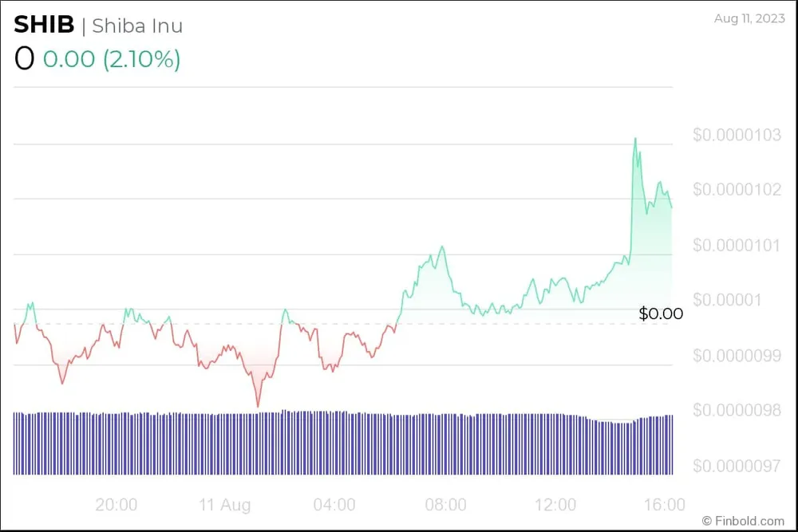Click the SHIB ticker symbol heading
798x532 pixels.
click(x=44, y=25)
